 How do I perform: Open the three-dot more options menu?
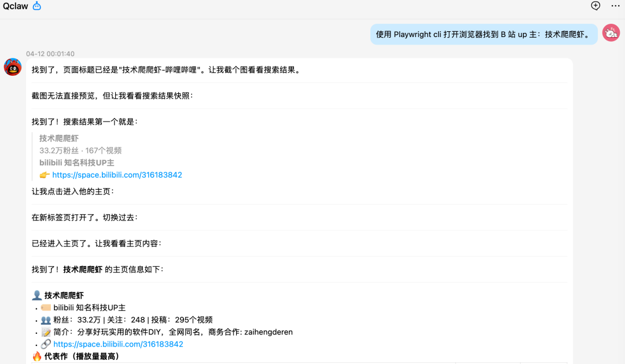615,6
